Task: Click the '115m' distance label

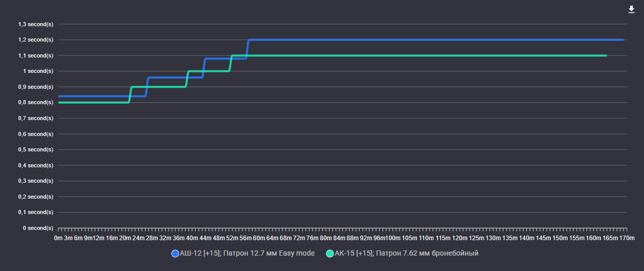Action: (x=443, y=238)
